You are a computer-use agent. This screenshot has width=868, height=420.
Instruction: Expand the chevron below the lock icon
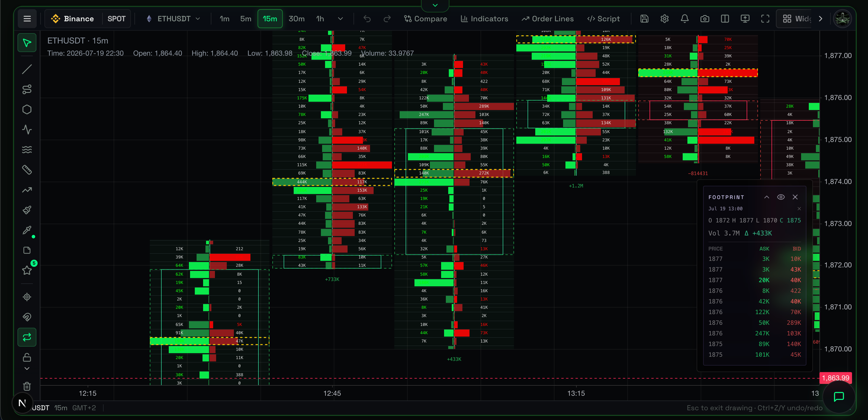(27, 369)
